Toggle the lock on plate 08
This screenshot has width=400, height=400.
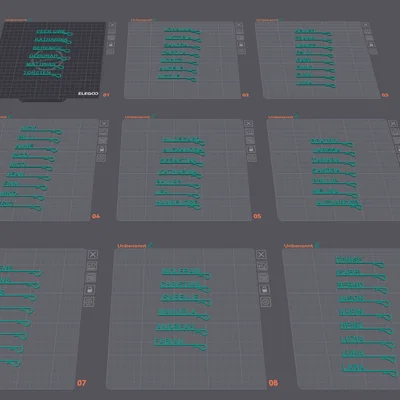coord(264,290)
